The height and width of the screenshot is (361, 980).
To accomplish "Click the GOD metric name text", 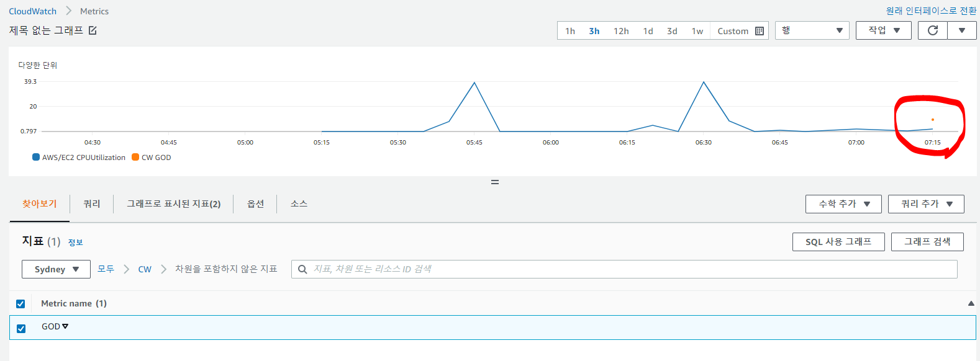I will click(51, 326).
